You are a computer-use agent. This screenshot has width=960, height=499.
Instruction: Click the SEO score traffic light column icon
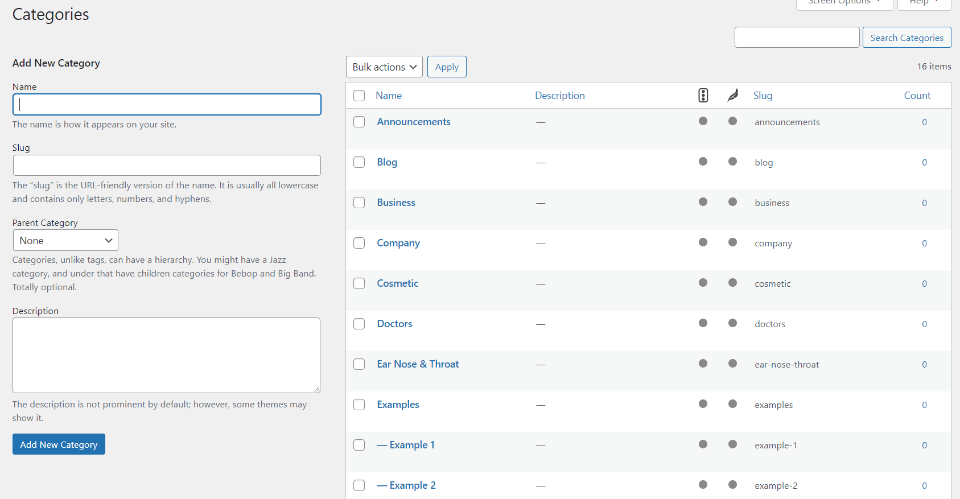pyautogui.click(x=703, y=96)
